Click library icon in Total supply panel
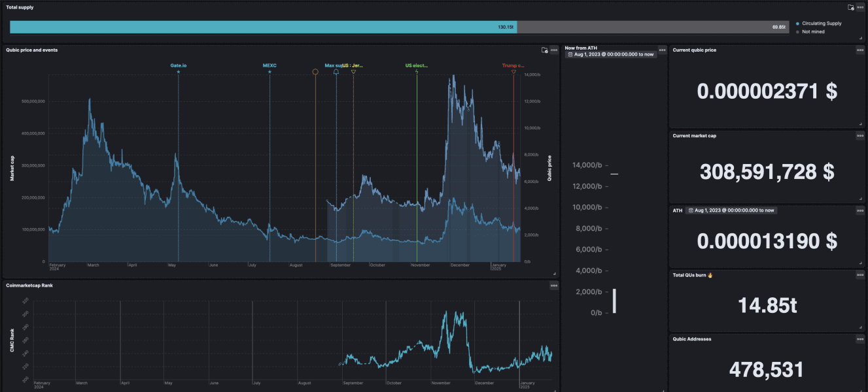Viewport: 868px width, 392px height. [850, 7]
